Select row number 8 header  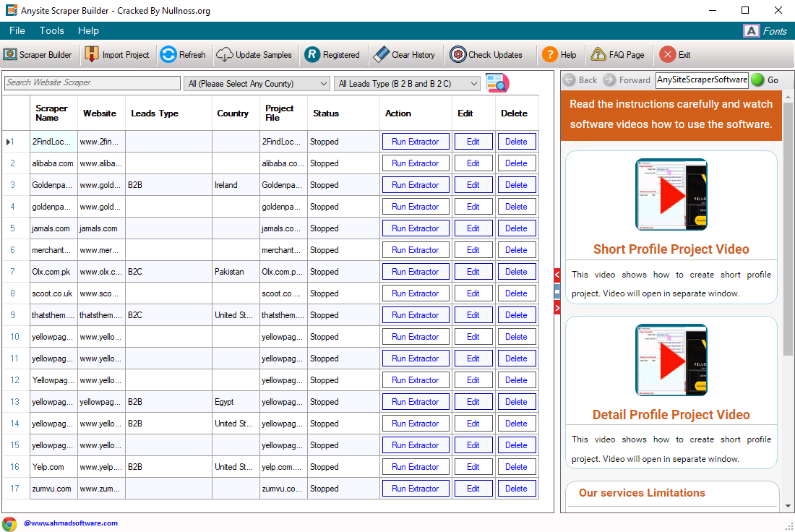(16, 293)
